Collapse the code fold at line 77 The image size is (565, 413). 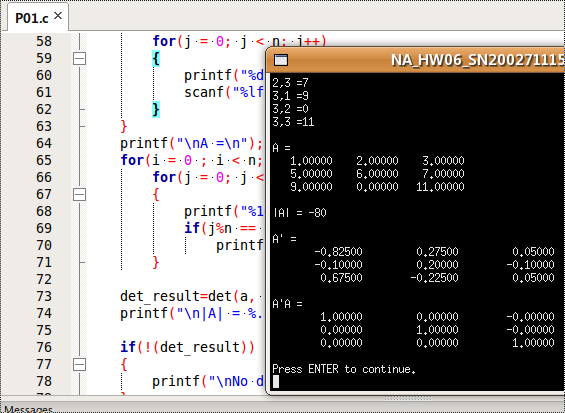tap(79, 365)
